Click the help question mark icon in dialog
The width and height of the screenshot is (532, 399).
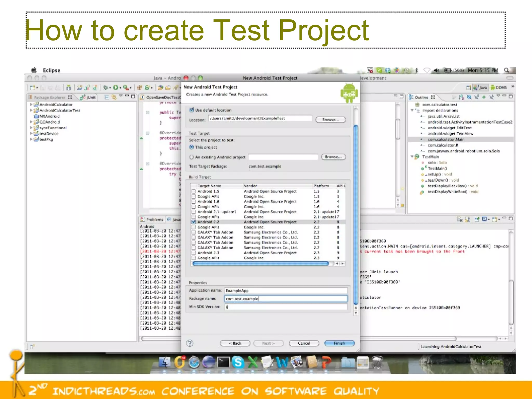(x=190, y=343)
